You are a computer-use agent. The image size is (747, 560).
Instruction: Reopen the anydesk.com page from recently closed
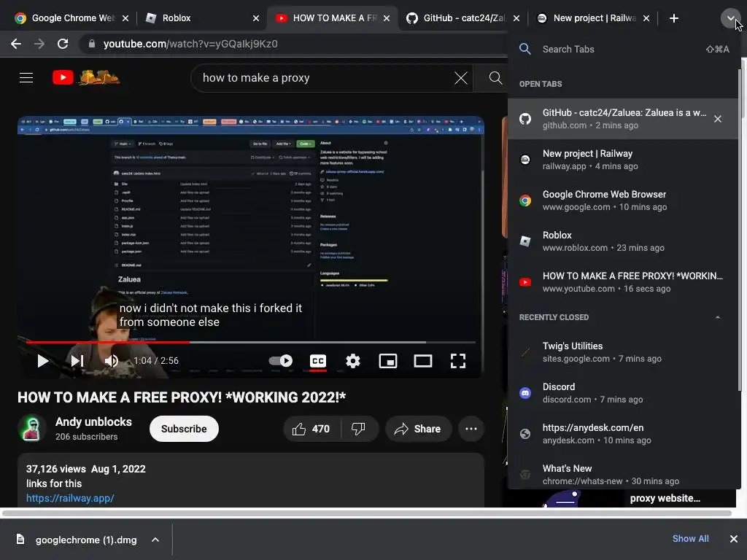(624, 434)
